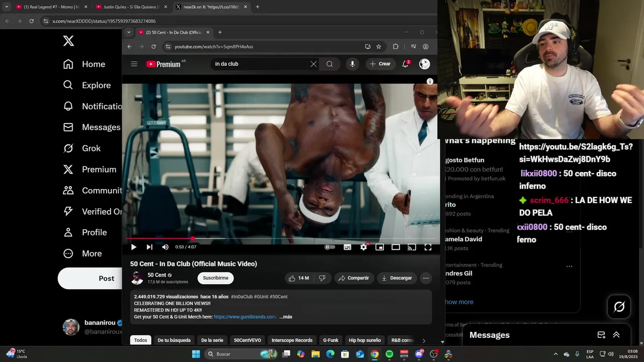Open Discord from Windows taskbar
Image resolution: width=644 pixels, height=362 pixels.
[419, 354]
